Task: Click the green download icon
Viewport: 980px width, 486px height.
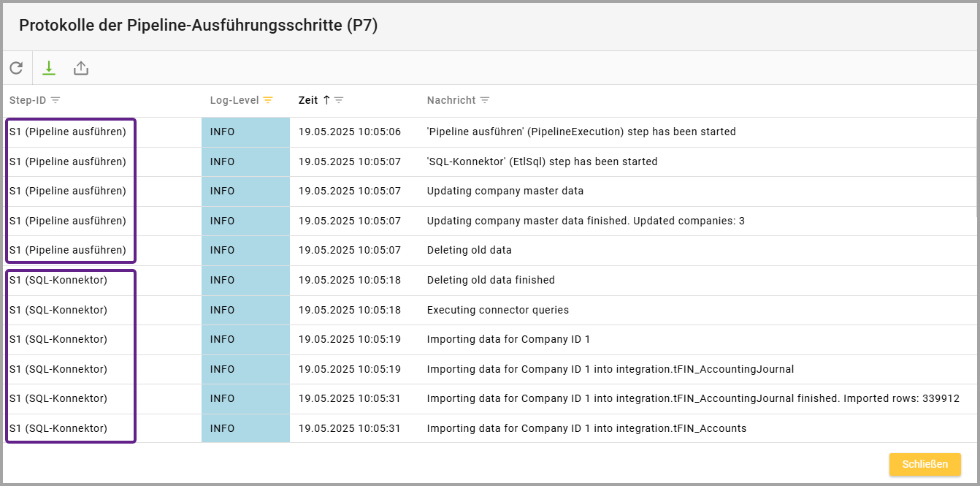Action: [x=49, y=68]
